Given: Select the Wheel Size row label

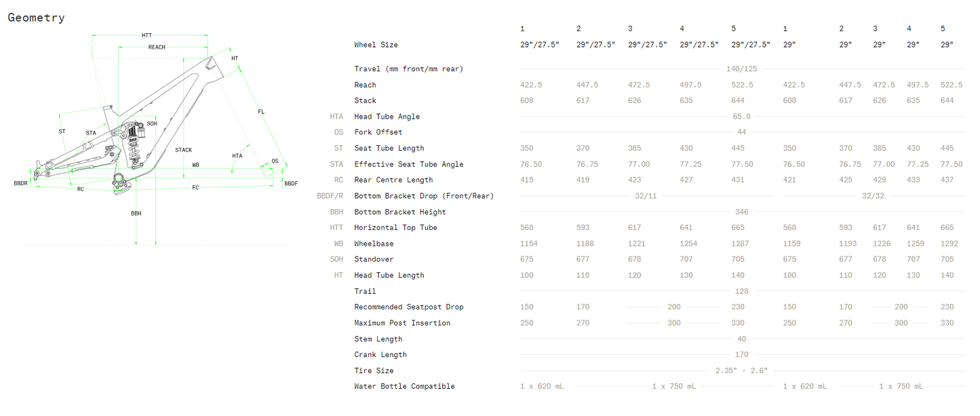Looking at the screenshot, I should click(376, 45).
